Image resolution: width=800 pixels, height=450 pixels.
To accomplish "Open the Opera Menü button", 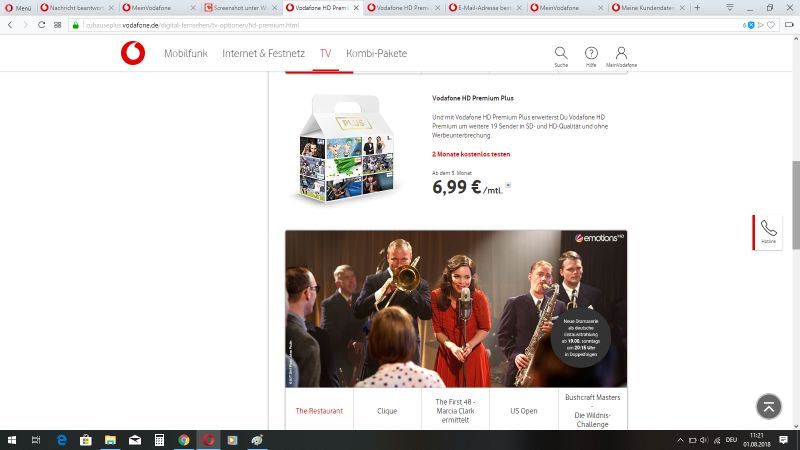I will [x=18, y=8].
